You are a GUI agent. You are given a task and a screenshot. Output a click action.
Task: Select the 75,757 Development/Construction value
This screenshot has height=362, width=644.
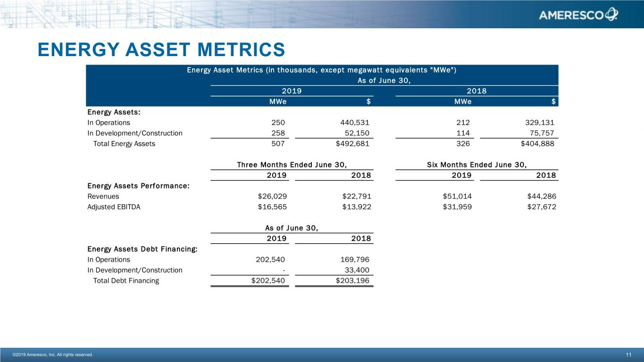[538, 133]
